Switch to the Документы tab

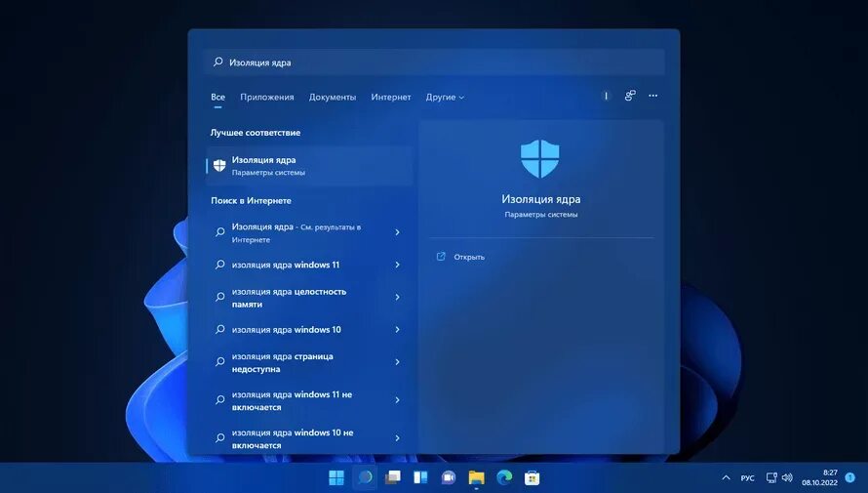(333, 97)
